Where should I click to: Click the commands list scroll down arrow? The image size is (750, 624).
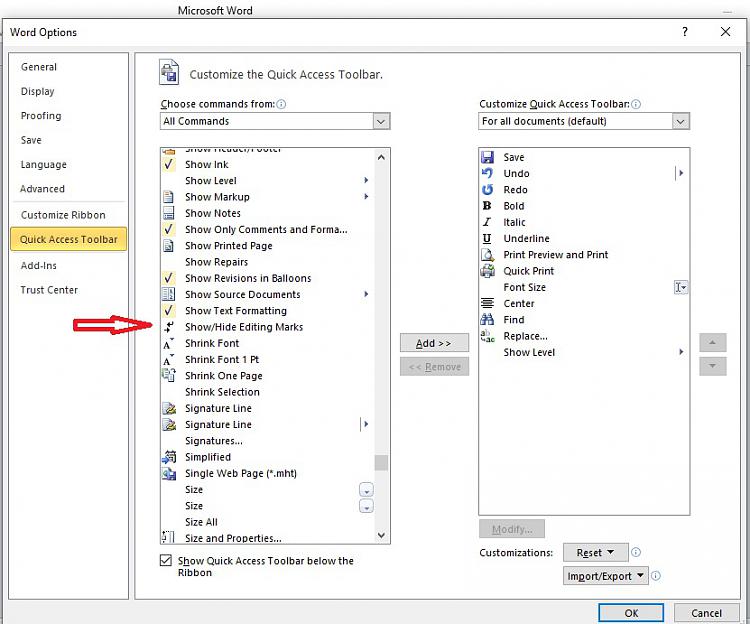point(381,535)
